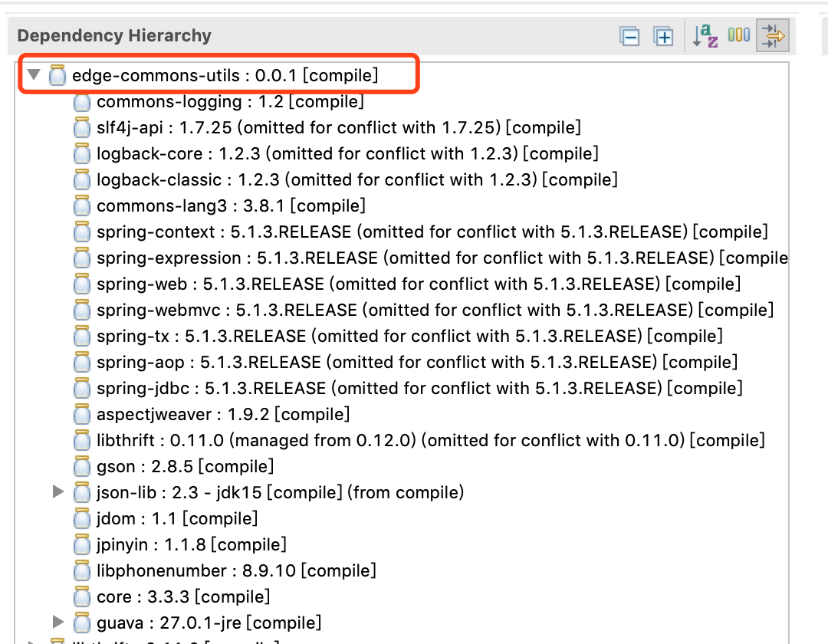The height and width of the screenshot is (644, 828).
Task: Select gson : 2.8.5 [compile] entry
Action: (x=186, y=466)
